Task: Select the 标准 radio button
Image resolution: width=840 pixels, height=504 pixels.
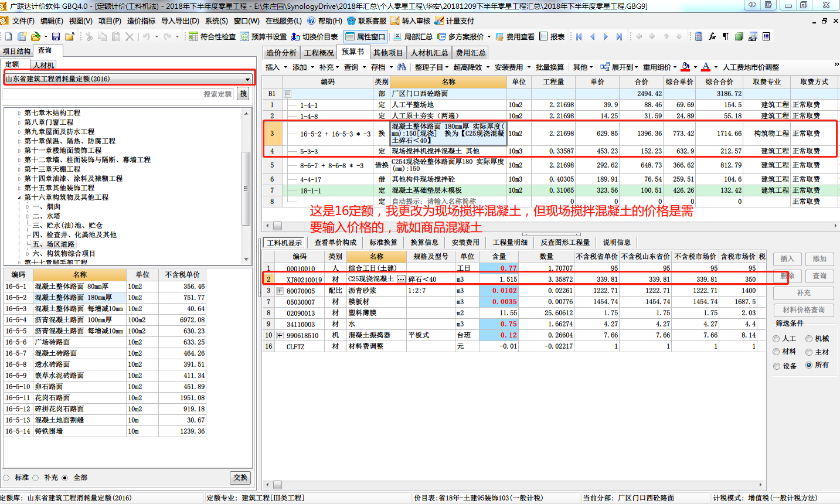Action: 6,478
